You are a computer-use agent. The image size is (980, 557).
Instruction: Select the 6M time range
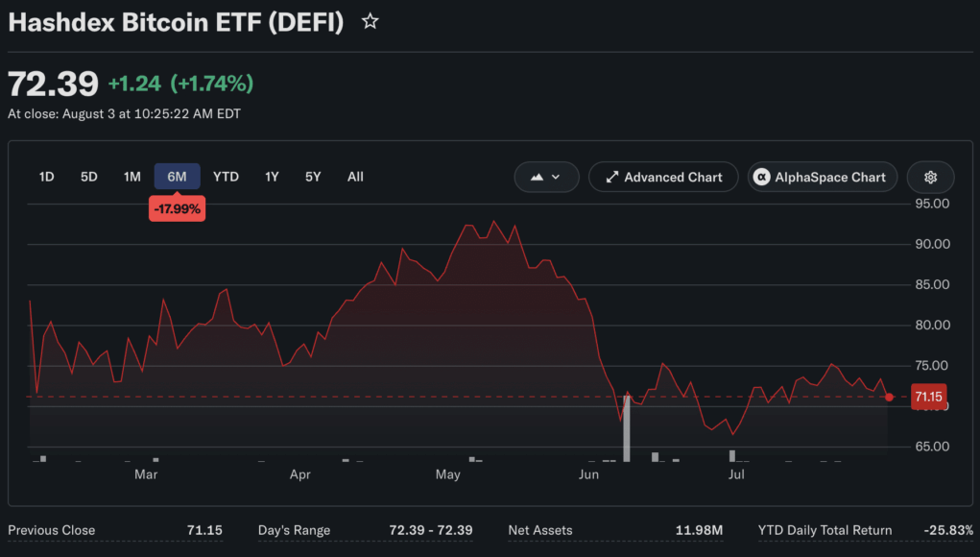(177, 177)
